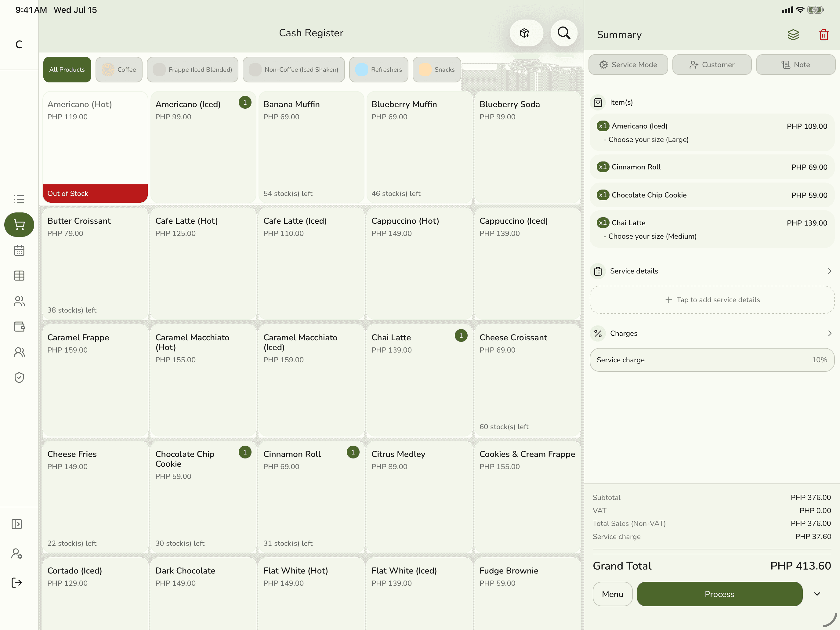This screenshot has height=630, width=840.
Task: Switch to Frappe (Iced Blended) tab
Action: pos(193,70)
